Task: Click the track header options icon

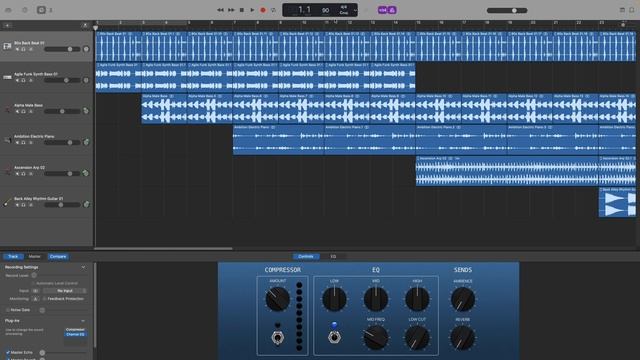Action: click(85, 25)
